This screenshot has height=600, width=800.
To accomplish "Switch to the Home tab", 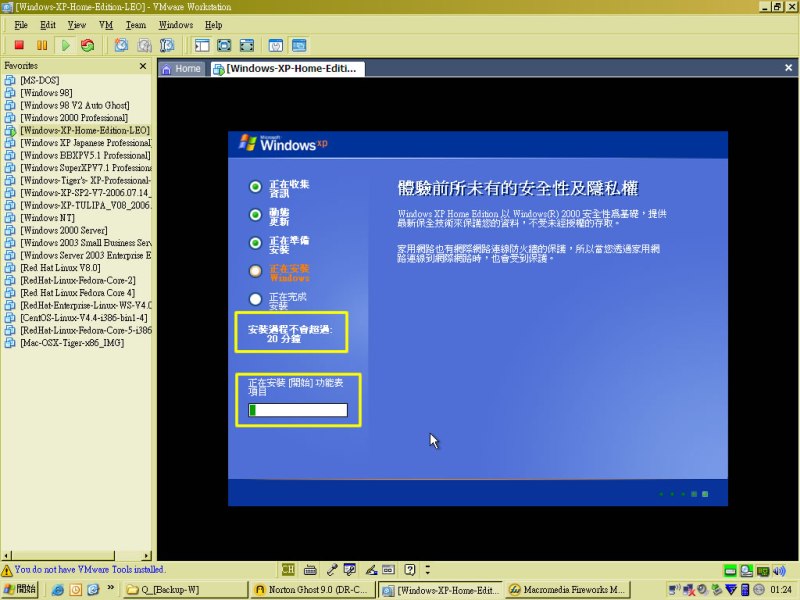I will click(x=182, y=69).
